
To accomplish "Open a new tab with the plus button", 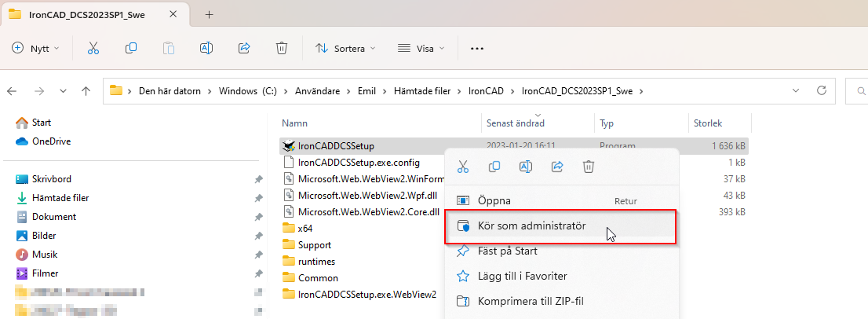I will [x=210, y=14].
